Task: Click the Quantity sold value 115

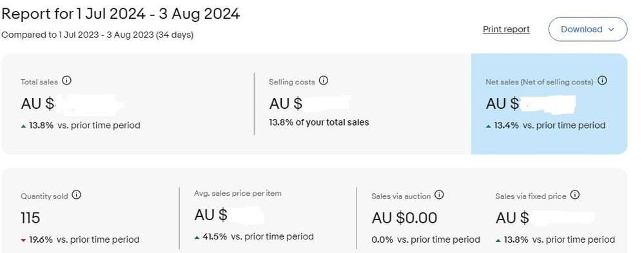Action: 30,218
